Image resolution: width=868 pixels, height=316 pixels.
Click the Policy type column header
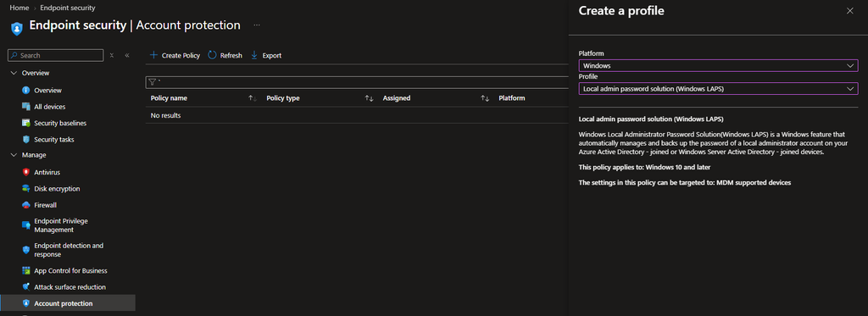coord(283,98)
